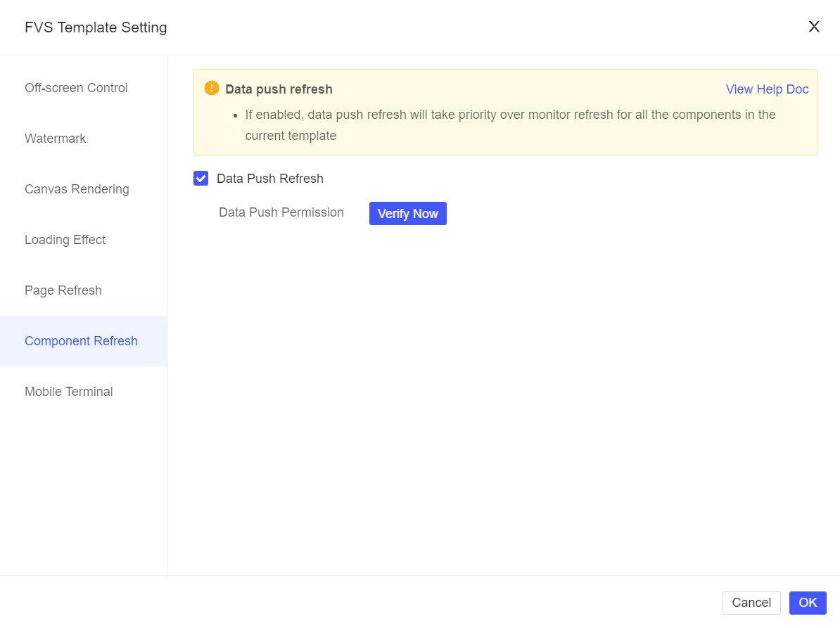Open the Watermark settings section
The height and width of the screenshot is (628, 840).
point(55,139)
